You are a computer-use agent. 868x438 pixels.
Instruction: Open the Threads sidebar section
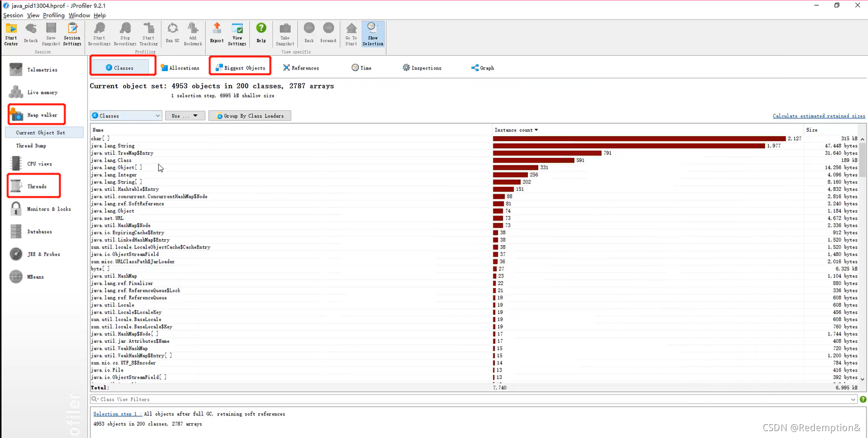point(29,186)
